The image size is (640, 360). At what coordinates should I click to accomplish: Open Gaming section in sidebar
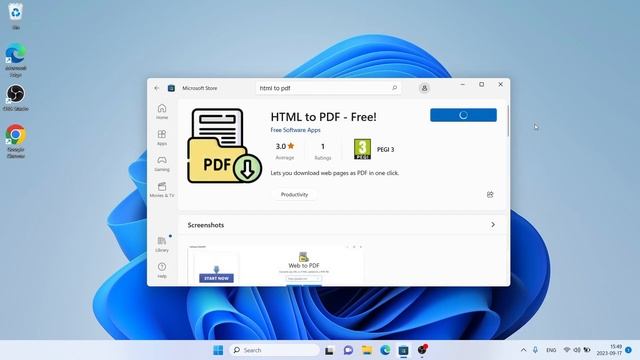tap(162, 163)
